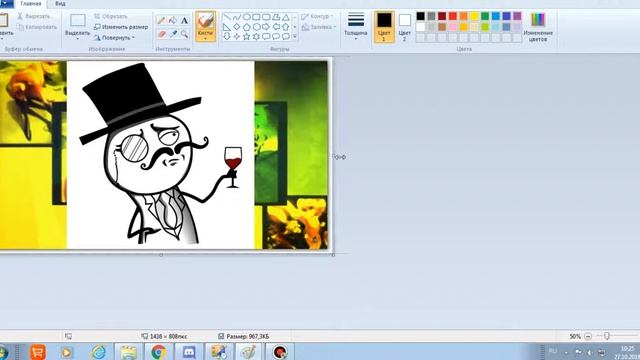
Task: Pick the yellow color swatch
Action: click(x=474, y=16)
